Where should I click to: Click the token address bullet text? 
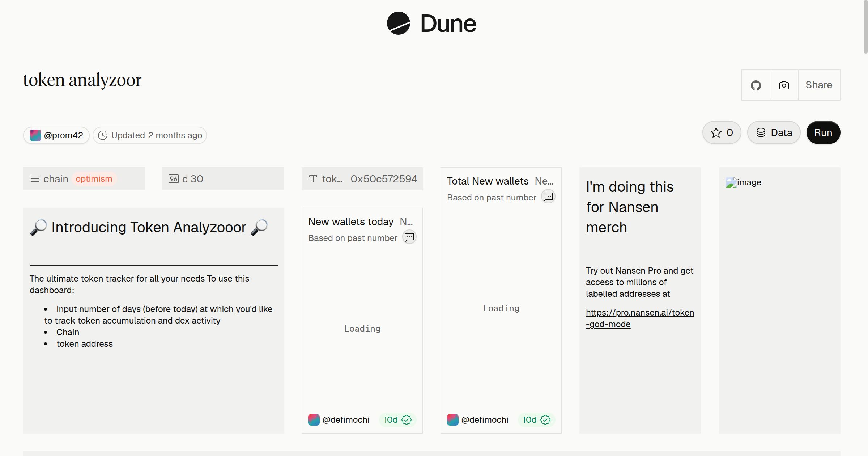(x=85, y=344)
